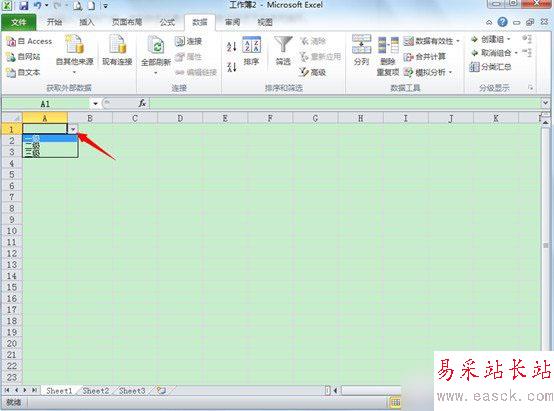Screen dimensions: 554x411
Task: Switch to the 公式 (Formulas) tab
Action: [167, 22]
